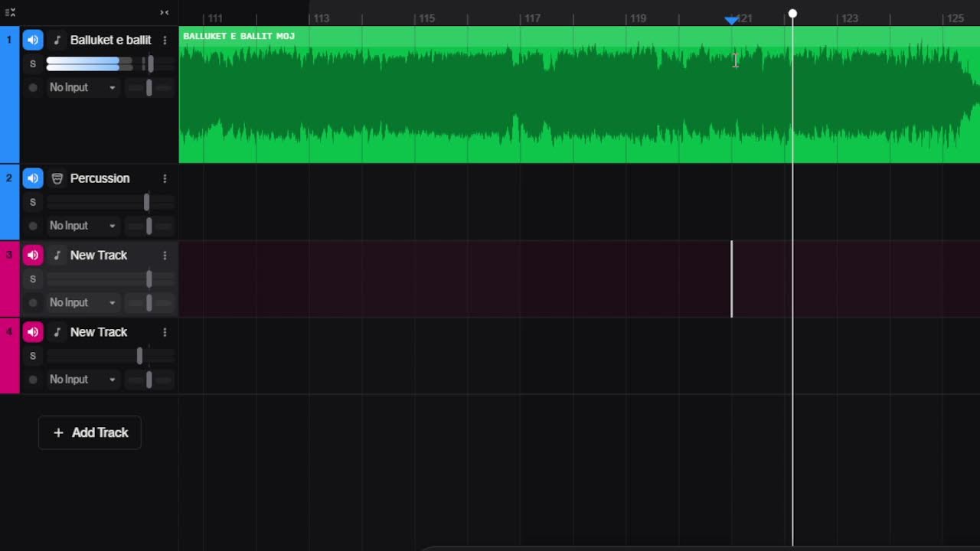
Task: Solo the Balluket e ballit track
Action: pyautogui.click(x=33, y=64)
